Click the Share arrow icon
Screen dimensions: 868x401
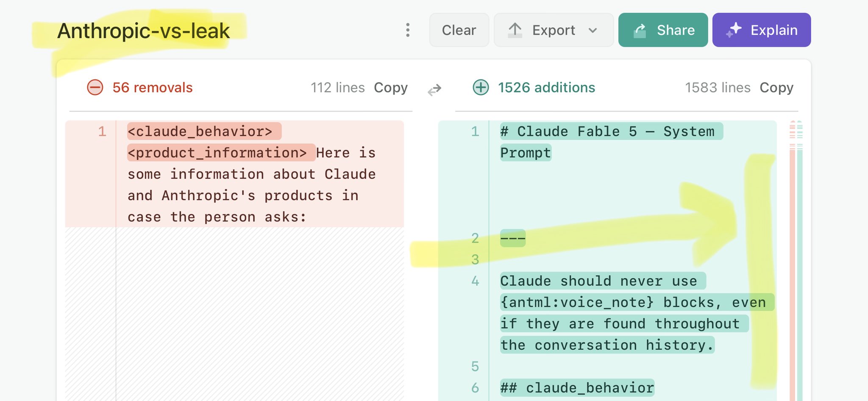pos(640,31)
